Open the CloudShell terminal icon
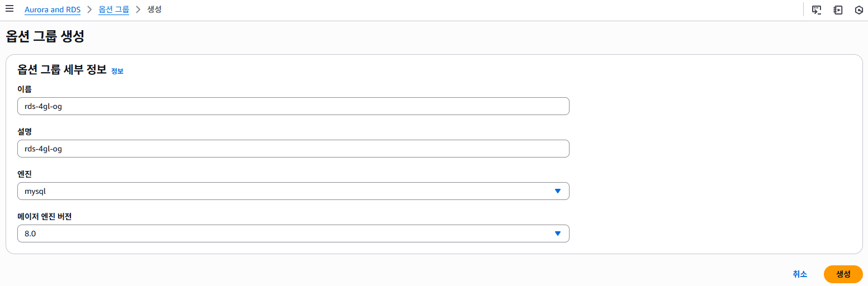The image size is (868, 286). 817,10
